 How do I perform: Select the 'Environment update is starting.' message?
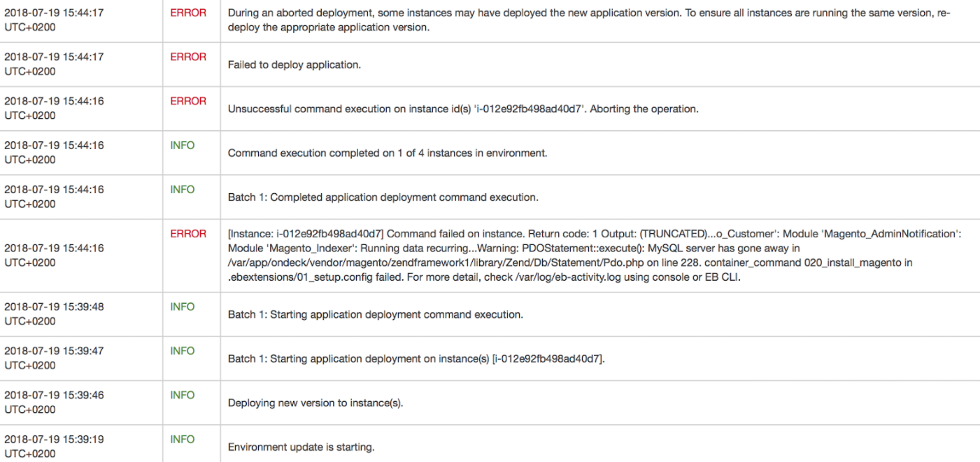[301, 447]
